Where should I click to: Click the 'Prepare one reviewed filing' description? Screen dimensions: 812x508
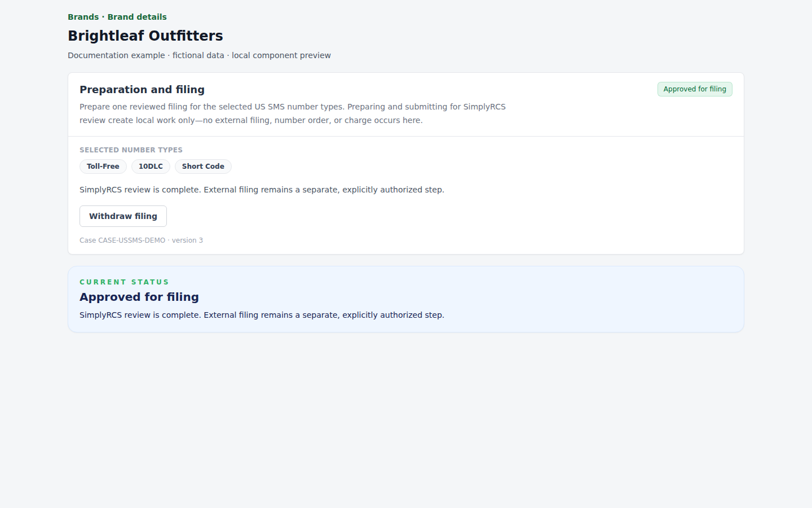(x=293, y=113)
